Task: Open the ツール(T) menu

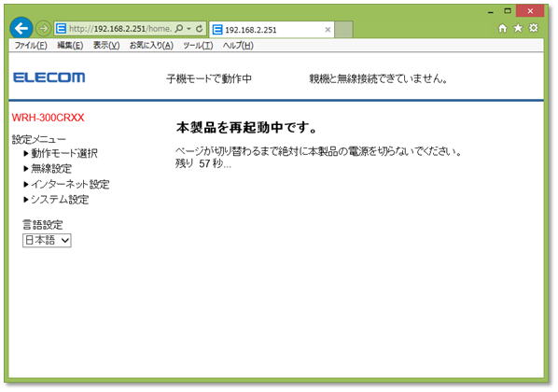Action: coord(198,46)
